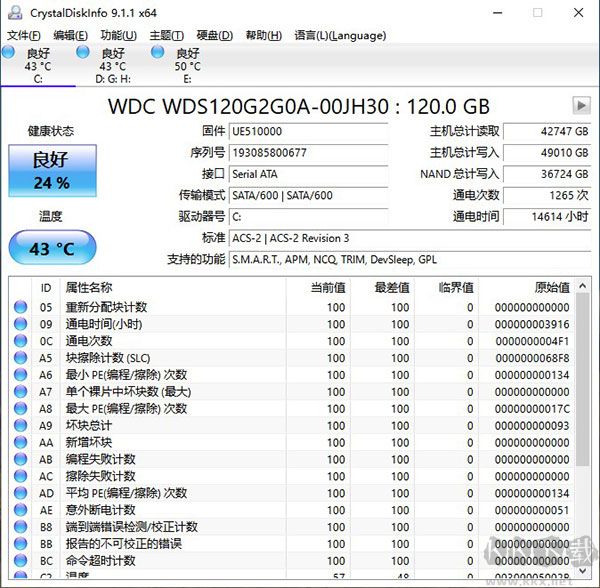Click the blue status dot for attribute BB
The image size is (600, 588).
(20, 544)
